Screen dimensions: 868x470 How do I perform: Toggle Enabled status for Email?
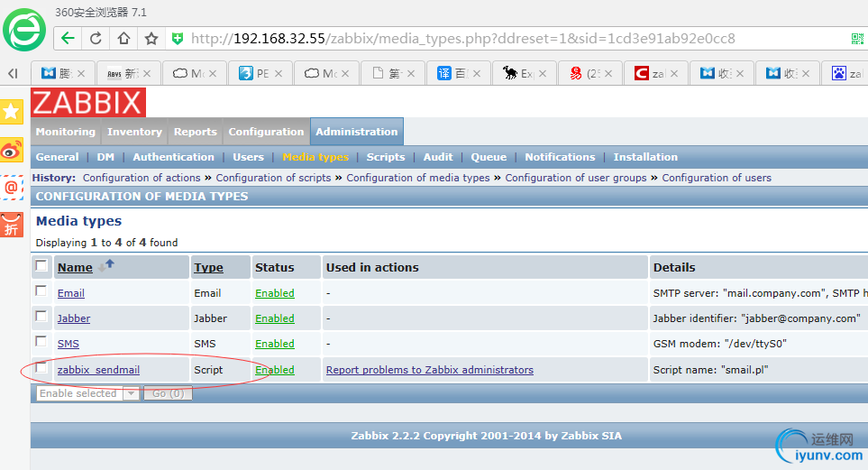pyautogui.click(x=275, y=293)
